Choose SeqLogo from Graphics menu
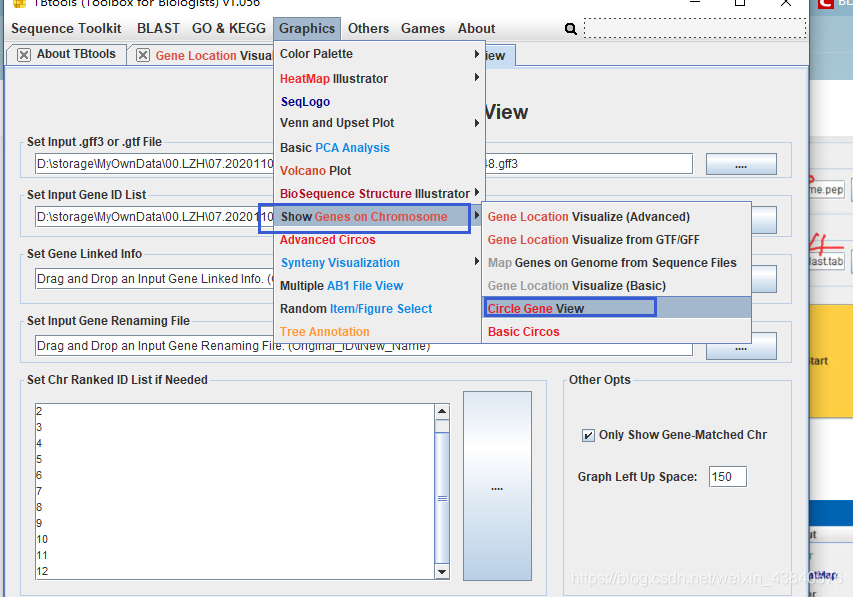Viewport: 853px width, 597px height. [379, 102]
